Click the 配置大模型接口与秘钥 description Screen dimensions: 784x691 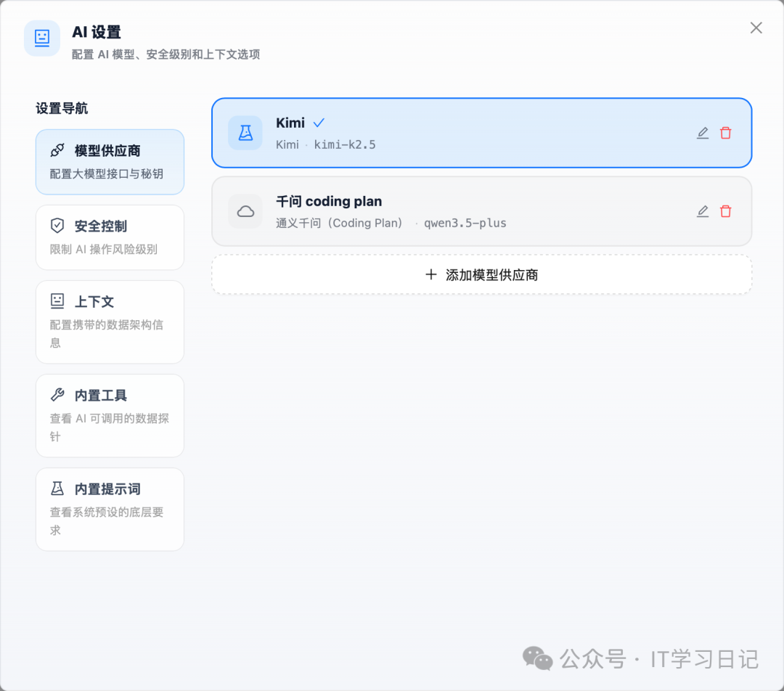107,174
